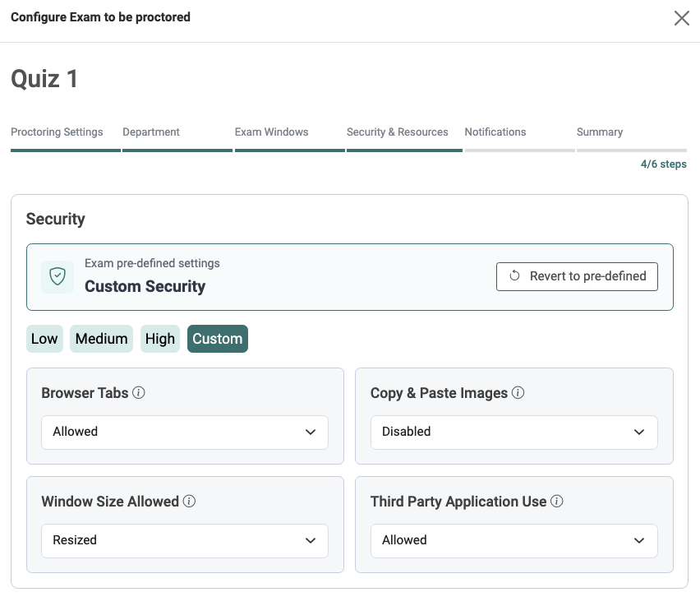Click 'Configure Exam to be proctored' title

coord(100,17)
